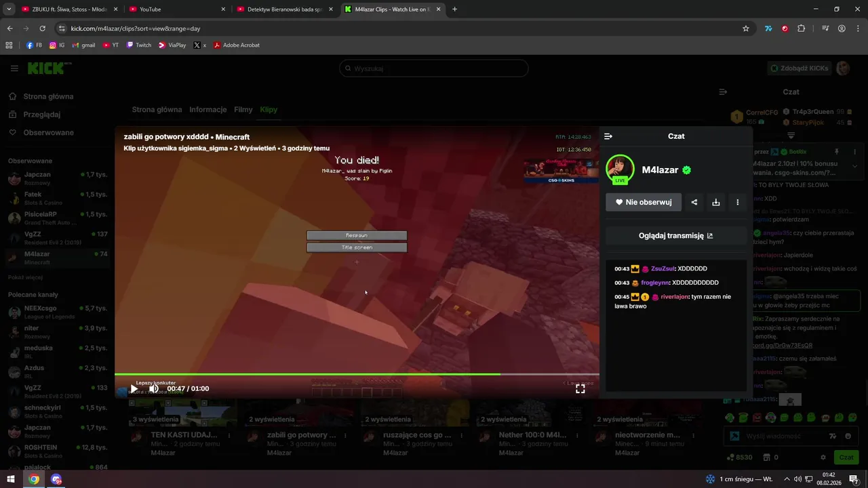Switch to the YouTube tab
868x488 pixels.
(177, 9)
